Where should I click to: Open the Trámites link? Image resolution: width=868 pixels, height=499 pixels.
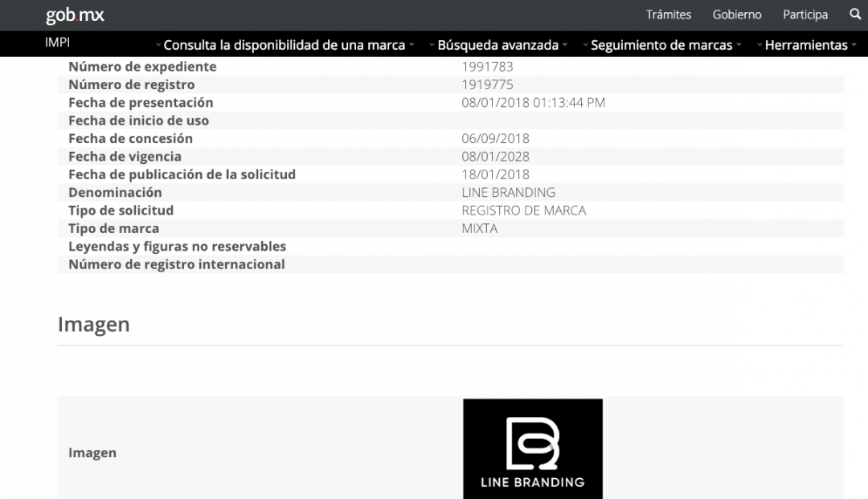[669, 14]
